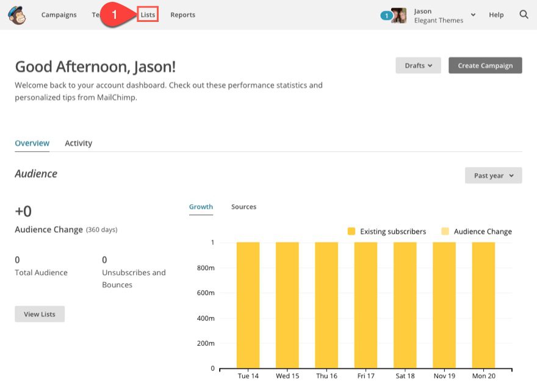Click the View Lists button

pos(40,314)
